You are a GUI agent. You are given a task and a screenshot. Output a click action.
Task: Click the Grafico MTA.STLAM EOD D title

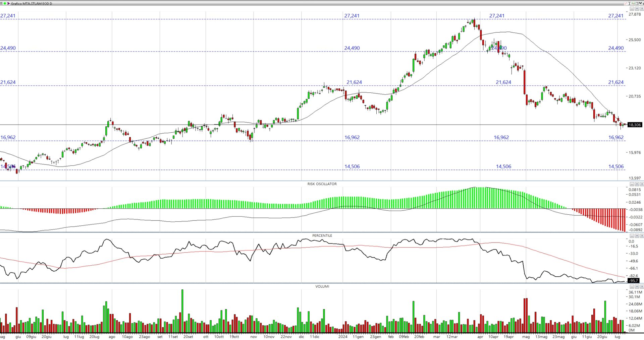click(32, 3)
